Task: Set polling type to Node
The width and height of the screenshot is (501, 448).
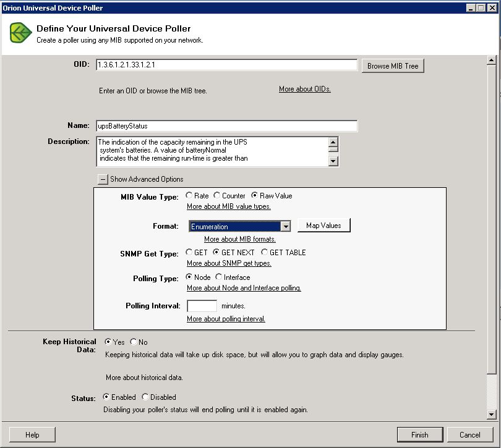Action: click(189, 277)
